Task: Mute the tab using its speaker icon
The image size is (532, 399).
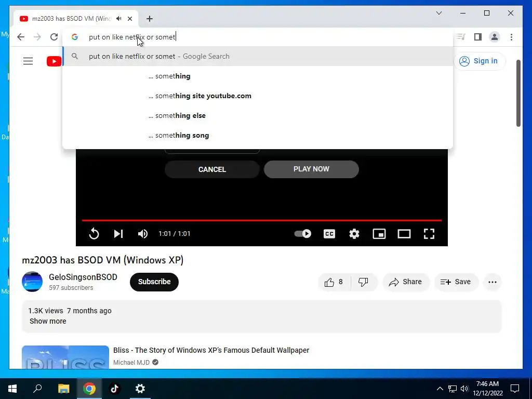Action: coord(119,19)
